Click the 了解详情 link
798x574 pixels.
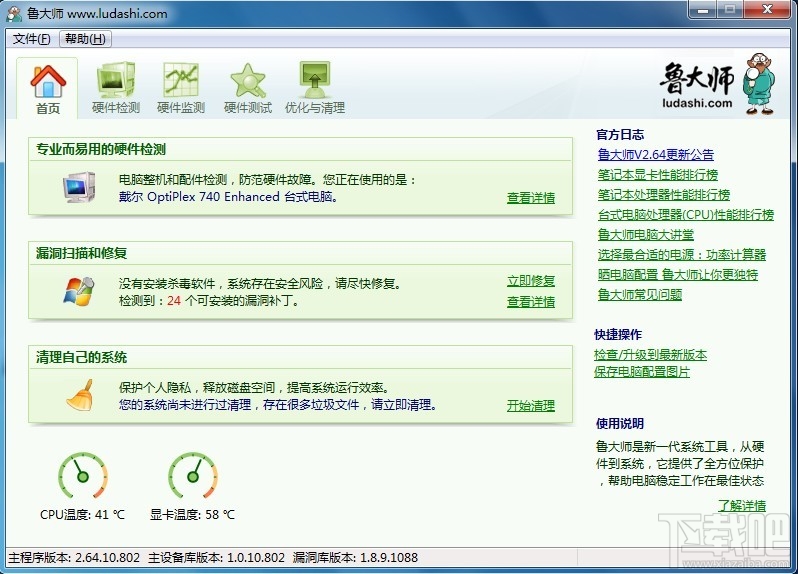point(742,506)
